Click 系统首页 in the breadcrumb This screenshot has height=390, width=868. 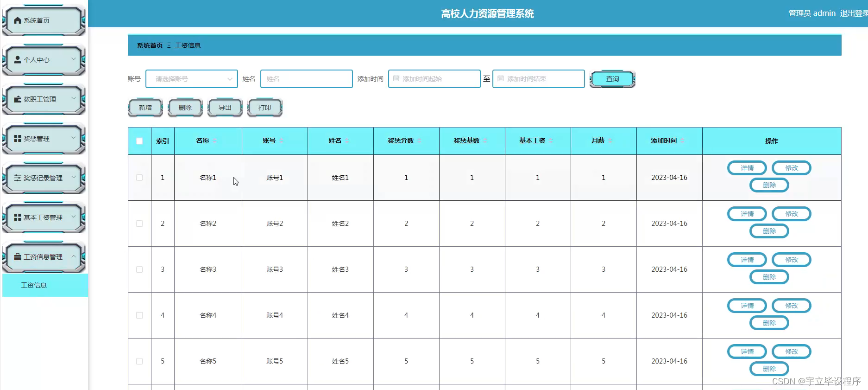150,45
